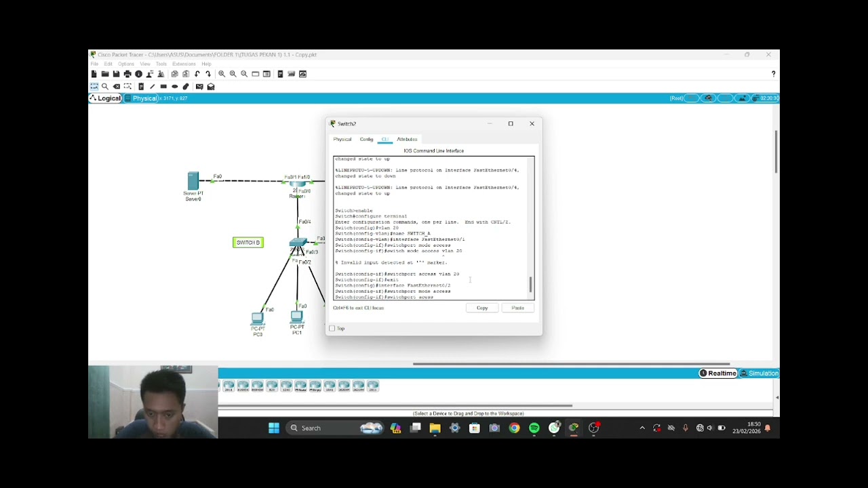Open the Config tab in Switch2 window
Viewport: 868px width, 488px height.
366,140
